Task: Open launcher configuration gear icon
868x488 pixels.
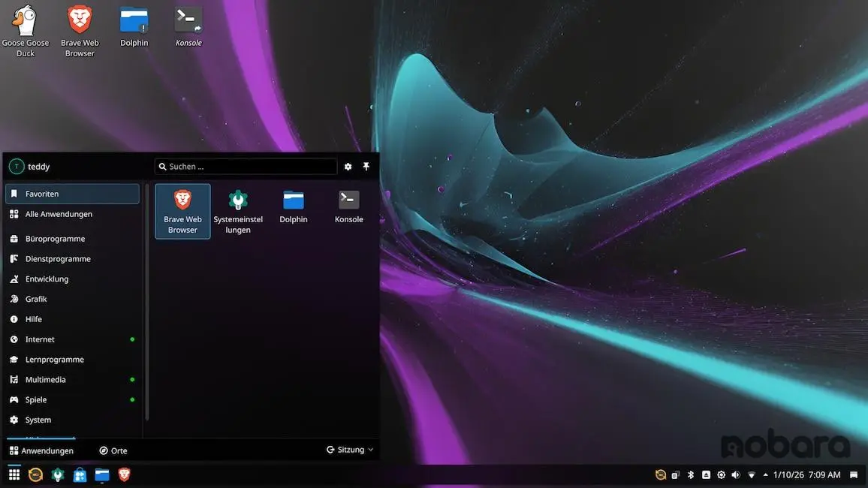Action: pos(348,167)
